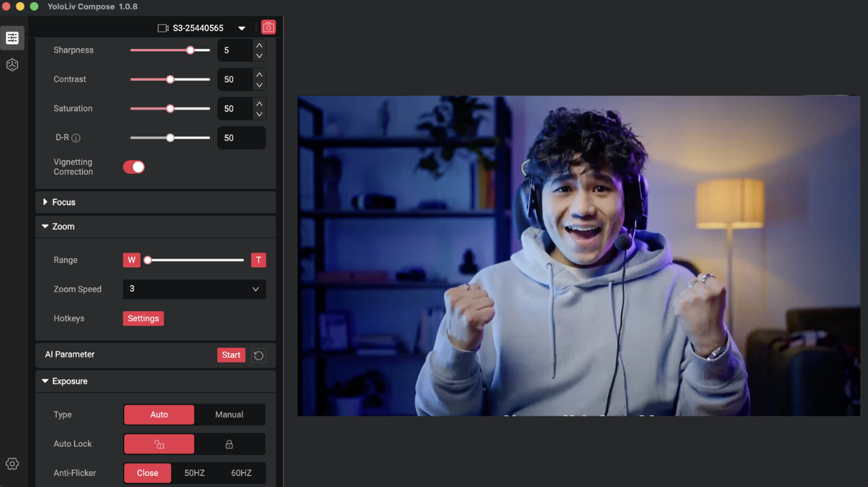Open the Zoom Speed dropdown
Viewport: 868px width, 487px height.
194,289
